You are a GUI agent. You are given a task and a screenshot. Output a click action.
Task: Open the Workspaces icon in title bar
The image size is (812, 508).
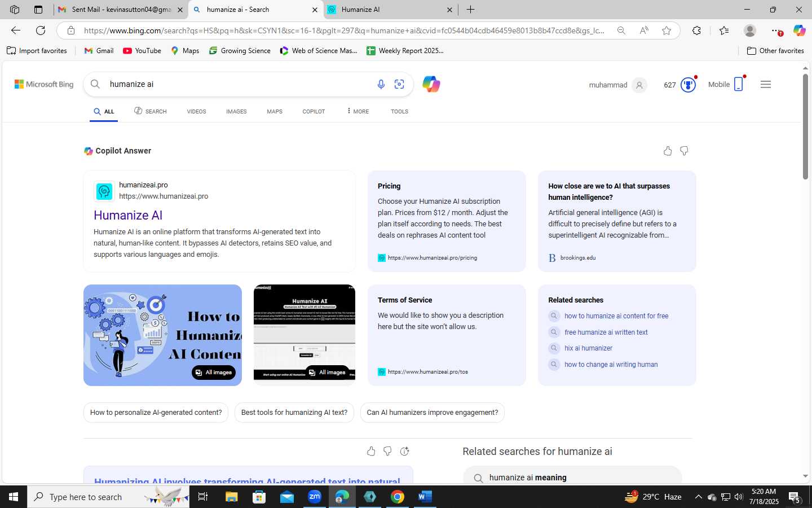tap(15, 10)
